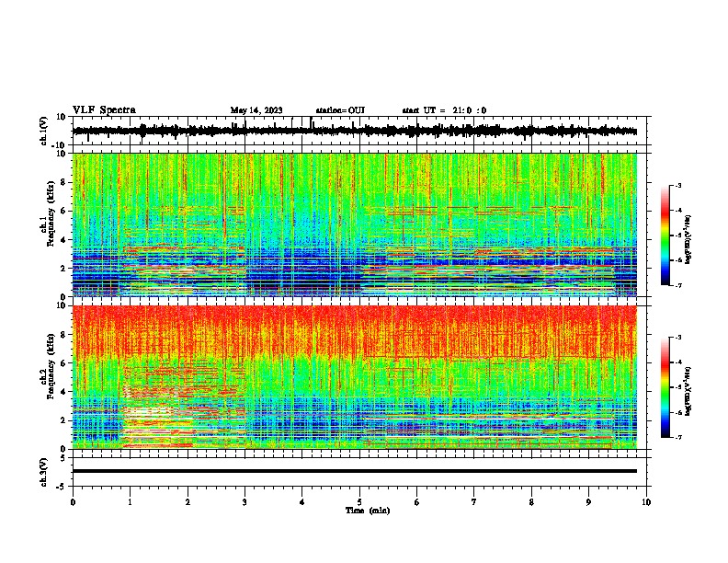Click the 'ch.3(V)' axis label
The height and width of the screenshot is (563, 728).
click(44, 472)
